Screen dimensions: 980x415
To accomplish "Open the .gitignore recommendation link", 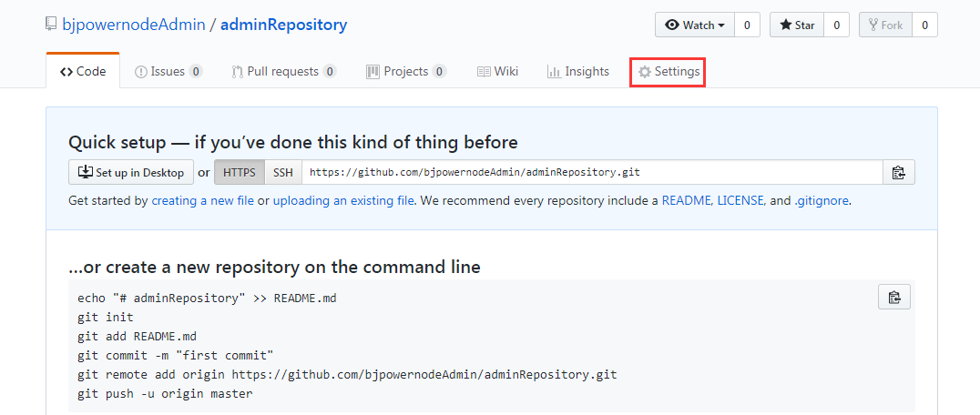I will tap(822, 200).
